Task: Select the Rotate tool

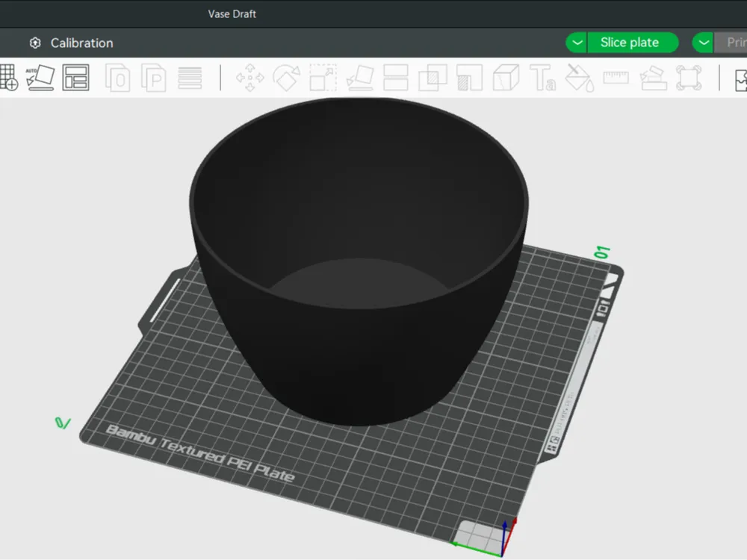Action: click(x=286, y=78)
